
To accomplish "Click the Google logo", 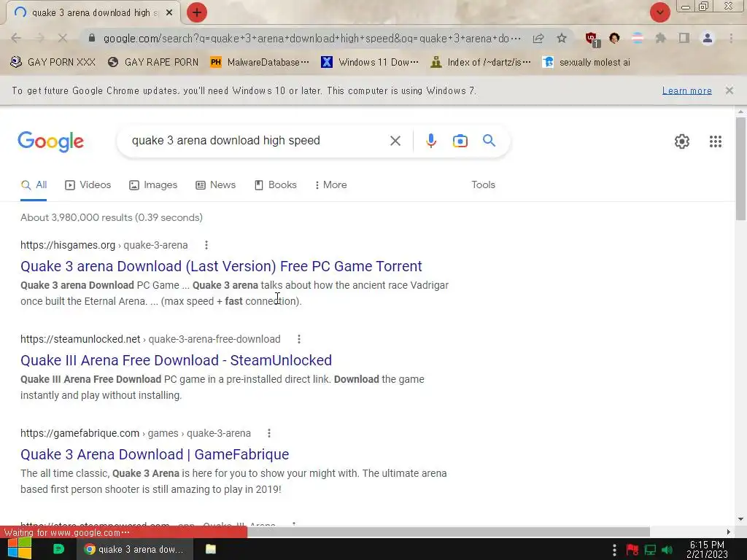I will tap(50, 141).
